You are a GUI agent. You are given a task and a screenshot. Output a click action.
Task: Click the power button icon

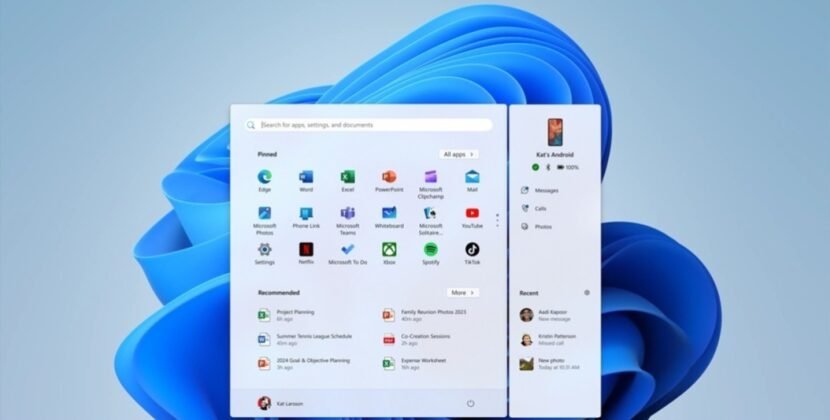[x=471, y=404]
